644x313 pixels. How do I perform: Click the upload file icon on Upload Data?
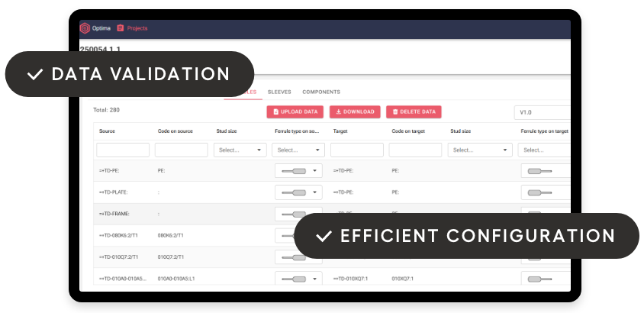[x=275, y=112]
